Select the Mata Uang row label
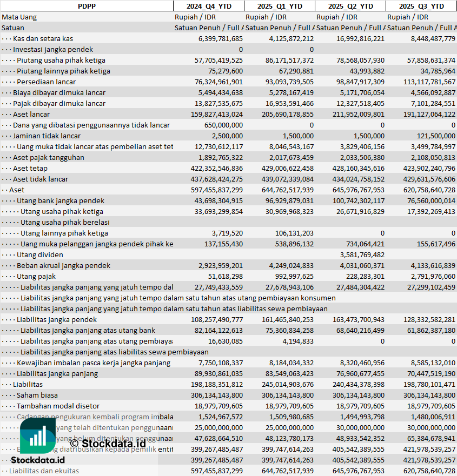457x476 pixels. pos(19,17)
